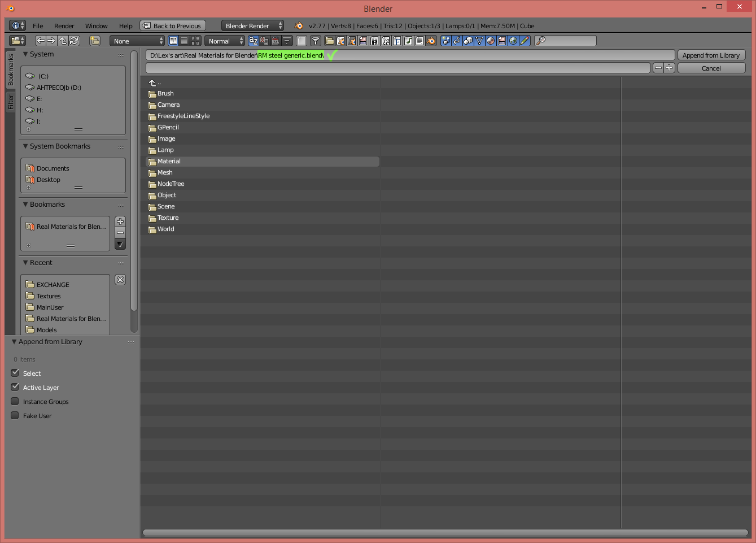Collapse the System Bookmarks panel

(x=25, y=146)
